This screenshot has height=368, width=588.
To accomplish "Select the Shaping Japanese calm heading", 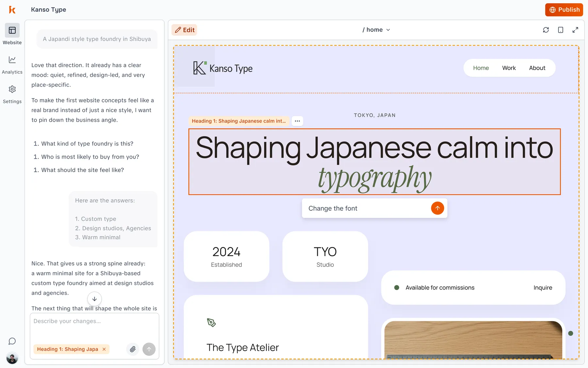I will click(x=374, y=162).
